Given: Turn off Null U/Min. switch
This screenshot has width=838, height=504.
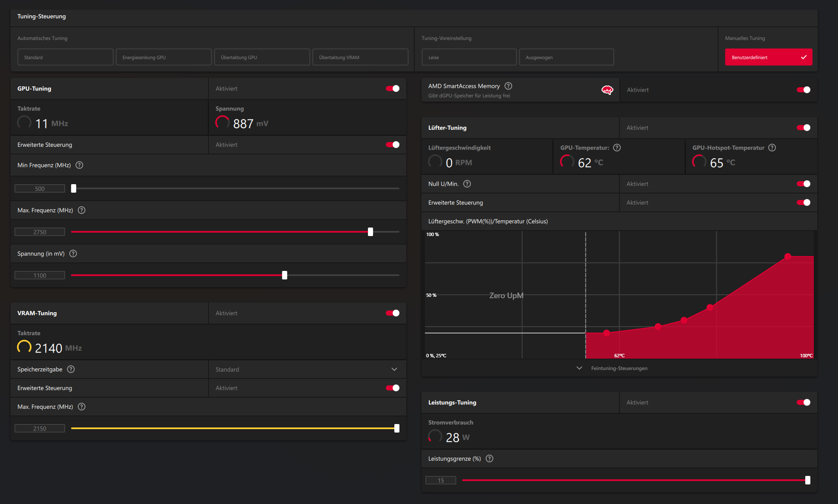Looking at the screenshot, I should click(803, 184).
